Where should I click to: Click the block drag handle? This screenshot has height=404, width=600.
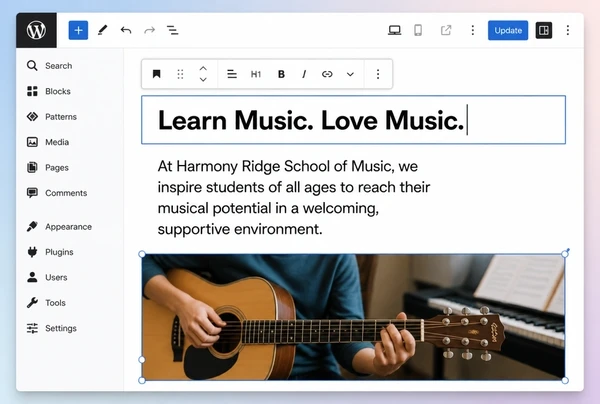click(x=180, y=74)
